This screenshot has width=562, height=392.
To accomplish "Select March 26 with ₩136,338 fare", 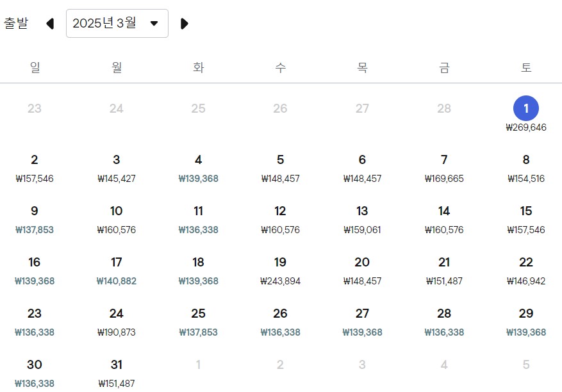I will (280, 320).
